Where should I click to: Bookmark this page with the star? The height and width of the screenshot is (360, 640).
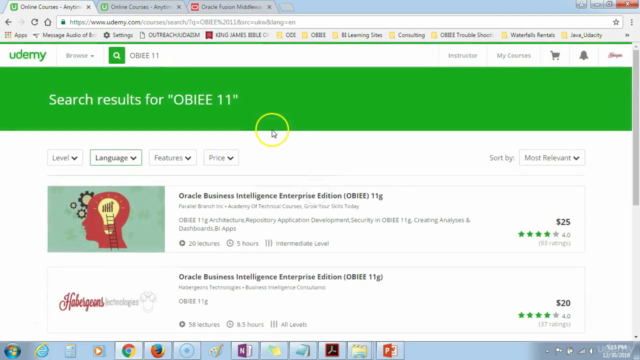tap(616, 22)
